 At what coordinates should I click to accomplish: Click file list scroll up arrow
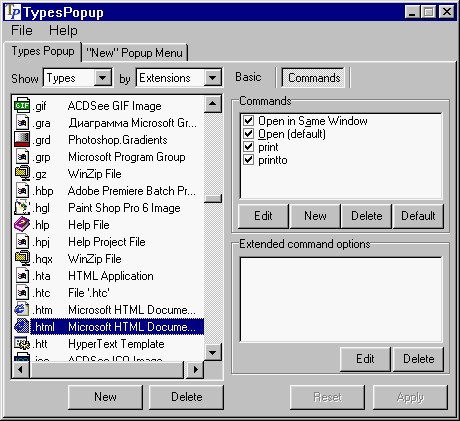(213, 104)
